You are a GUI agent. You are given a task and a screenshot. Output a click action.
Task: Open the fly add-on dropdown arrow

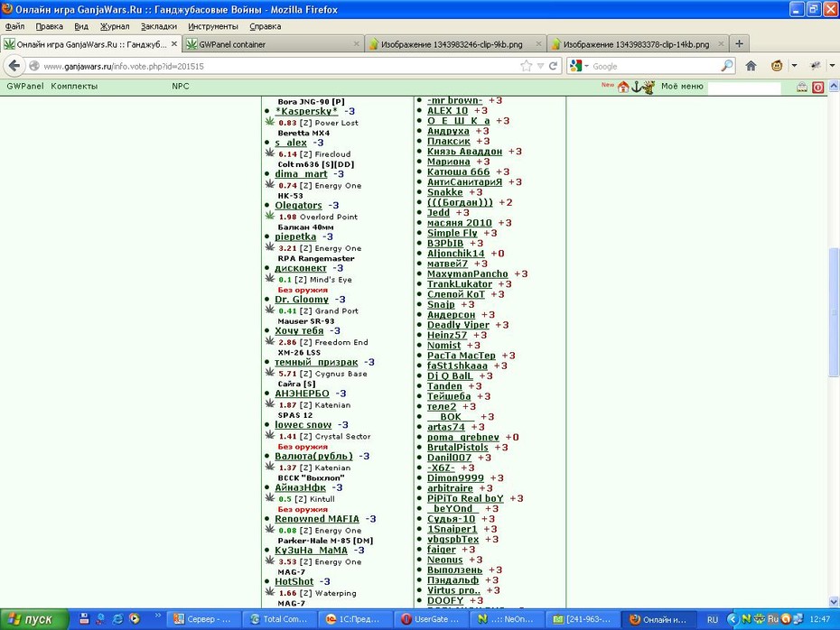(x=832, y=66)
